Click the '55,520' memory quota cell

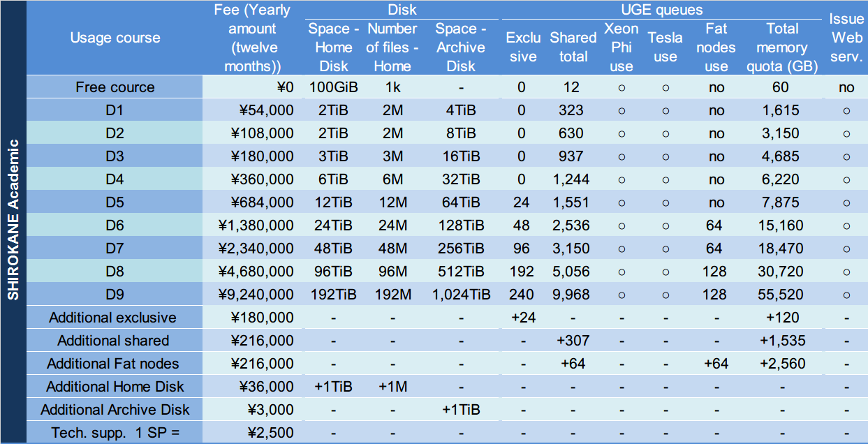click(x=781, y=295)
